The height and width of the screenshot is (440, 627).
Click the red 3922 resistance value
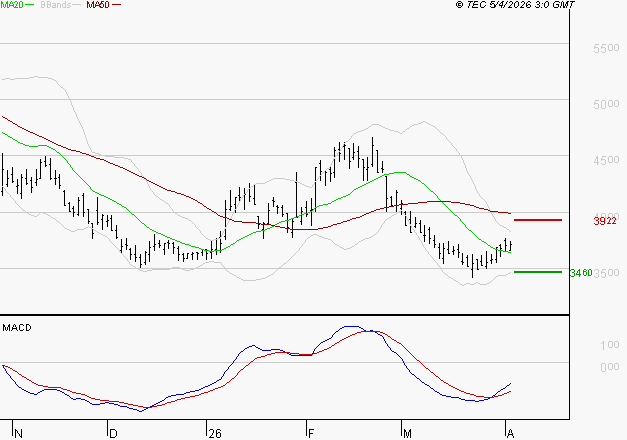605,221
